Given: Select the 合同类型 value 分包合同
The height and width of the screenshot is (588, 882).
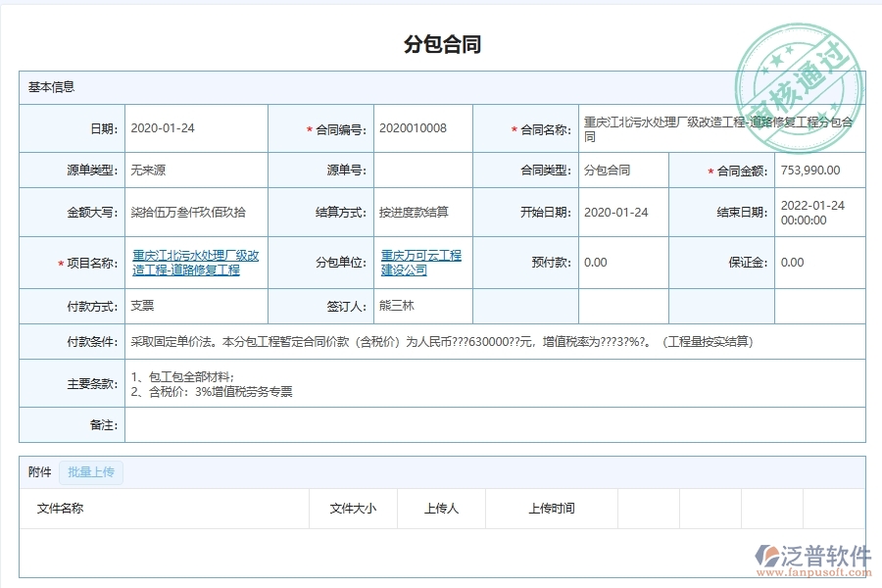Looking at the screenshot, I should [x=606, y=170].
